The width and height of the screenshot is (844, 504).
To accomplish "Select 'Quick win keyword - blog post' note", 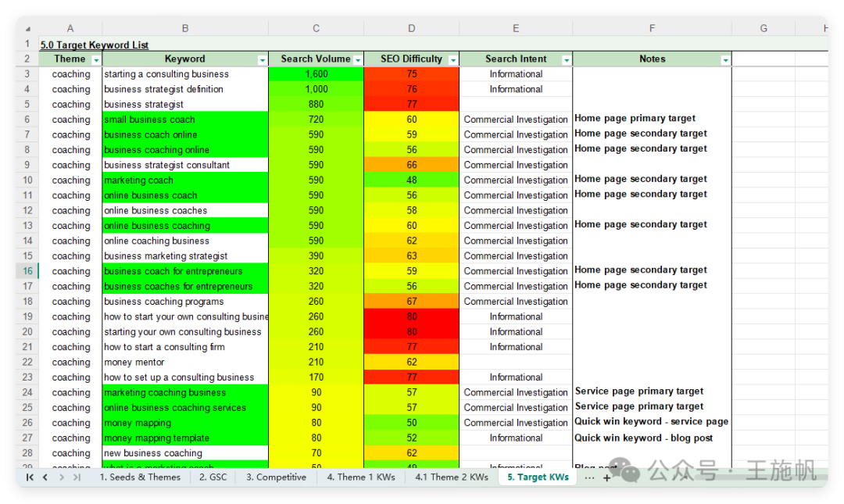I will (652, 438).
